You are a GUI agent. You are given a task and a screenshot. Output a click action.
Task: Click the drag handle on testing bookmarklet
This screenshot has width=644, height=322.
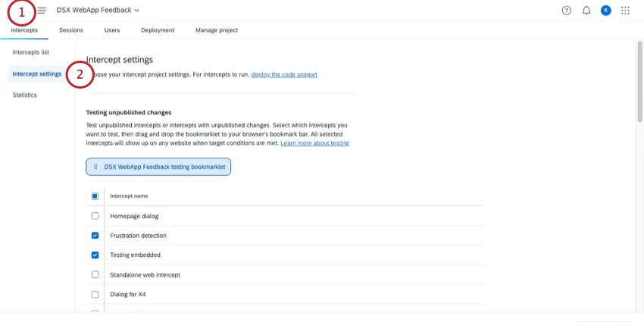(95, 167)
